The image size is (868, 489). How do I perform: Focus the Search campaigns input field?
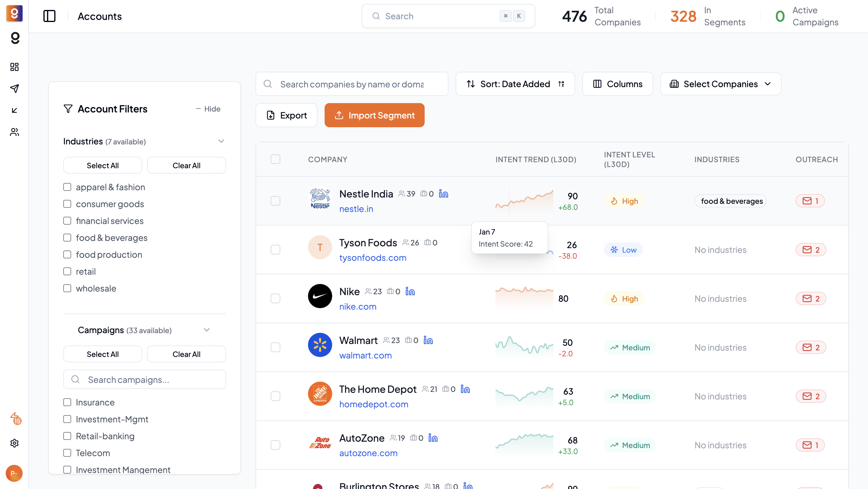[144, 380]
